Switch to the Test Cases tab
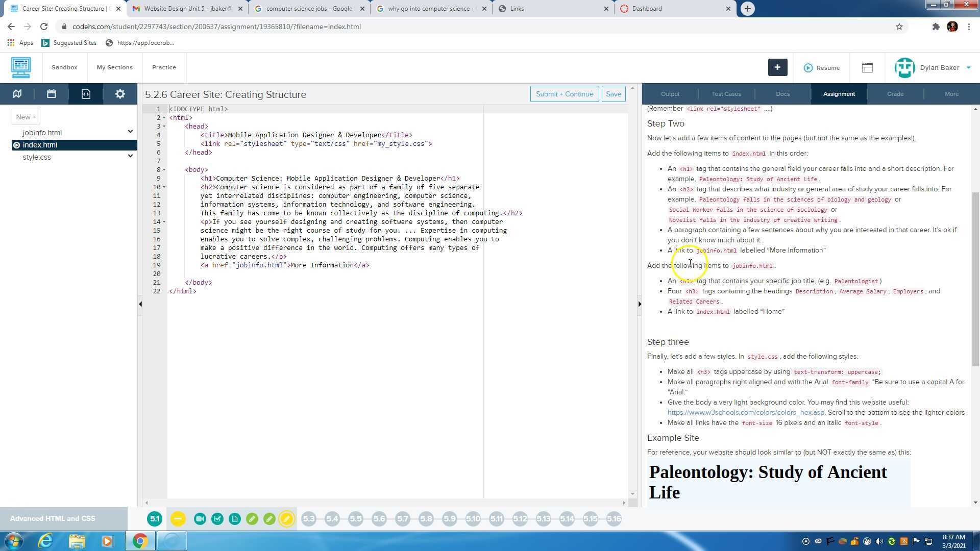This screenshot has width=980, height=551. (x=726, y=94)
